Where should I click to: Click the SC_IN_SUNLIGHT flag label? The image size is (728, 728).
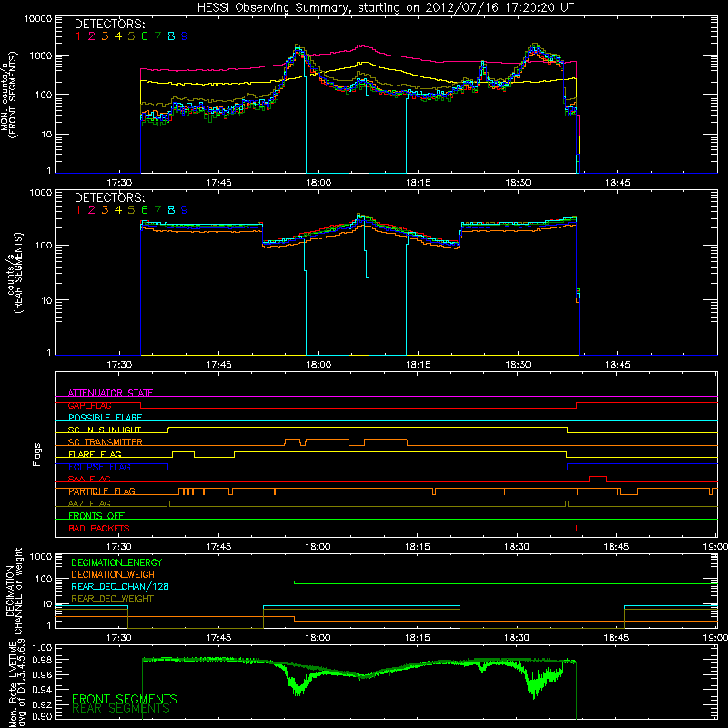tap(105, 430)
